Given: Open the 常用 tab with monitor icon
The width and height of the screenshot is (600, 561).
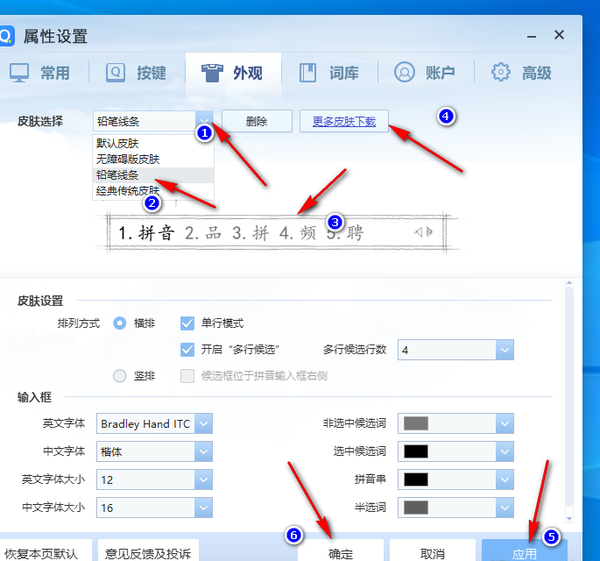Looking at the screenshot, I should pyautogui.click(x=40, y=73).
